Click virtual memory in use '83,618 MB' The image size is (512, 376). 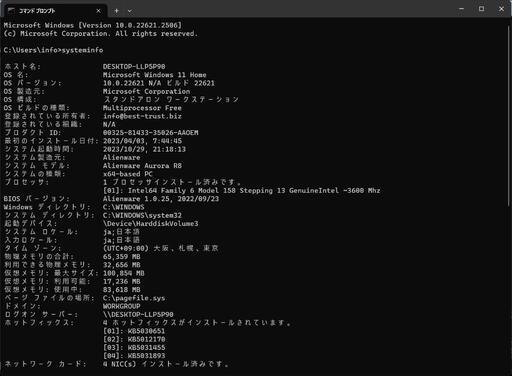tap(122, 290)
